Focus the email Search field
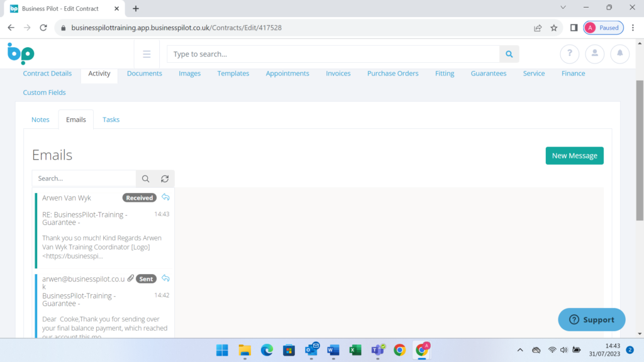This screenshot has height=362, width=644. pyautogui.click(x=84, y=178)
